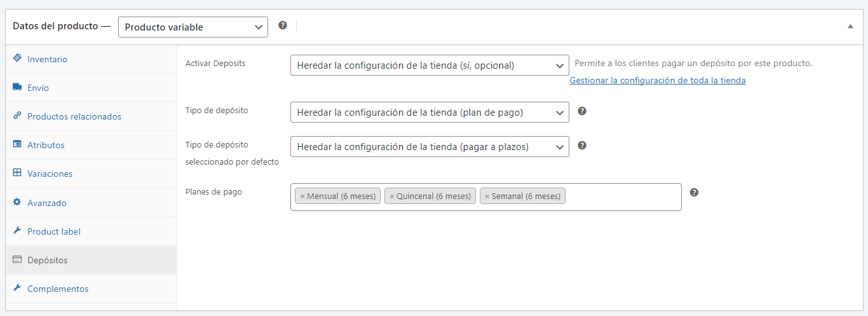Remove the Quincenal (6 meses) plan tag

[392, 196]
